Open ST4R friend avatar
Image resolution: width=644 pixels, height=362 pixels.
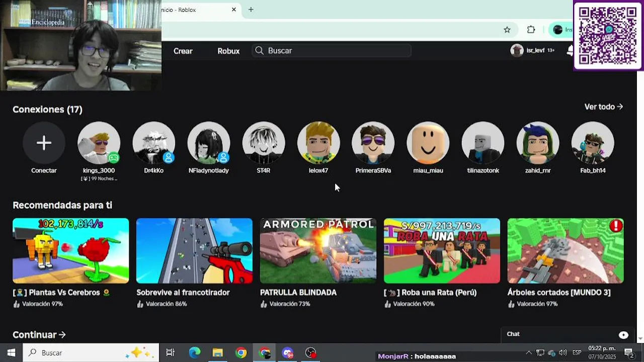[x=263, y=143]
